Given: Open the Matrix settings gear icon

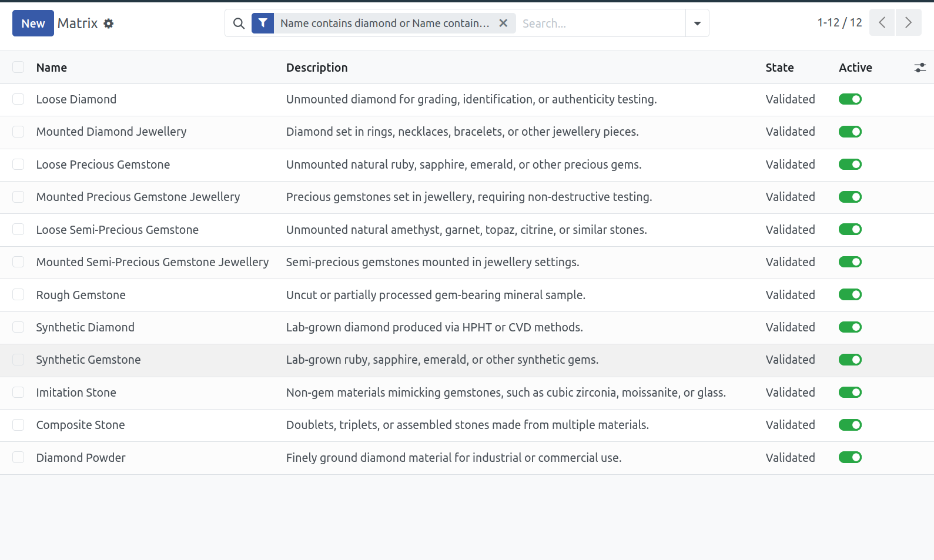Looking at the screenshot, I should (x=109, y=24).
